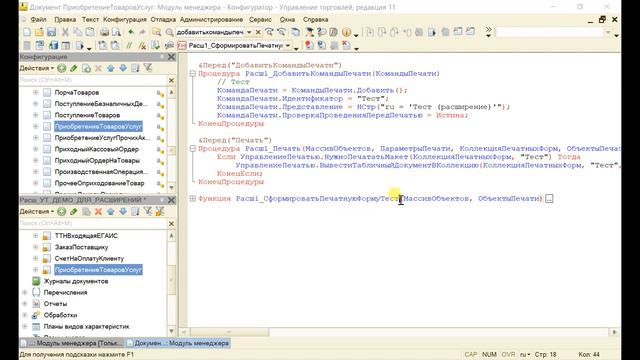Click the green add button in Конфигурация panel

tap(62, 68)
